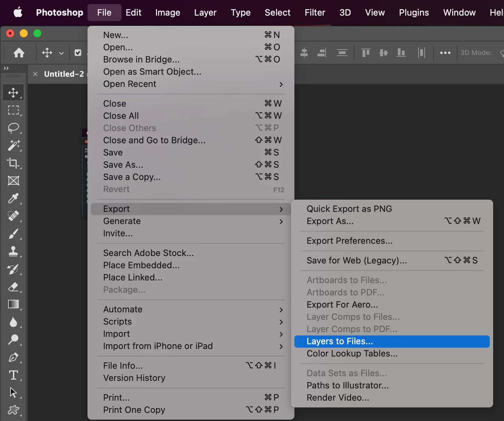Expand Import from iPhone or iPad submenu

(x=191, y=346)
